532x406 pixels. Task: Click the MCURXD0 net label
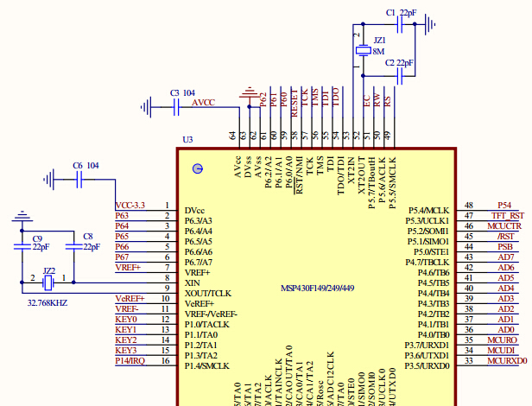point(508,361)
